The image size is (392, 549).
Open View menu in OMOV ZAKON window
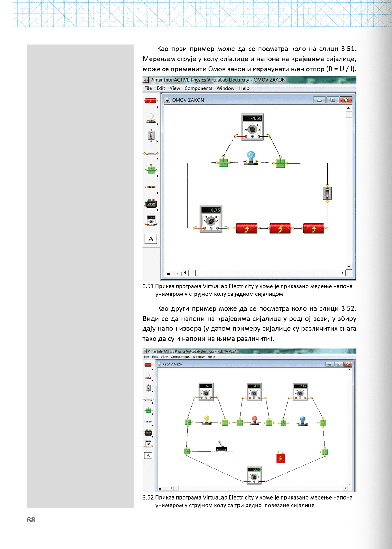[175, 88]
